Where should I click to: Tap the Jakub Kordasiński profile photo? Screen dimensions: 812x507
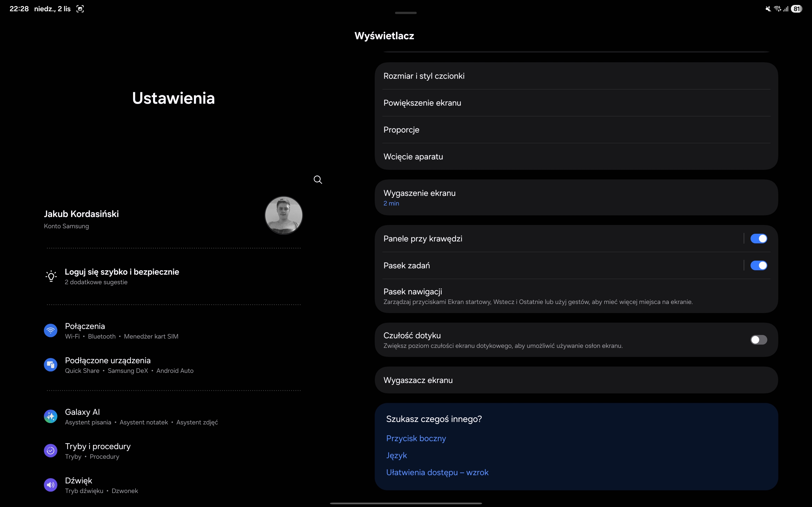[x=284, y=215]
